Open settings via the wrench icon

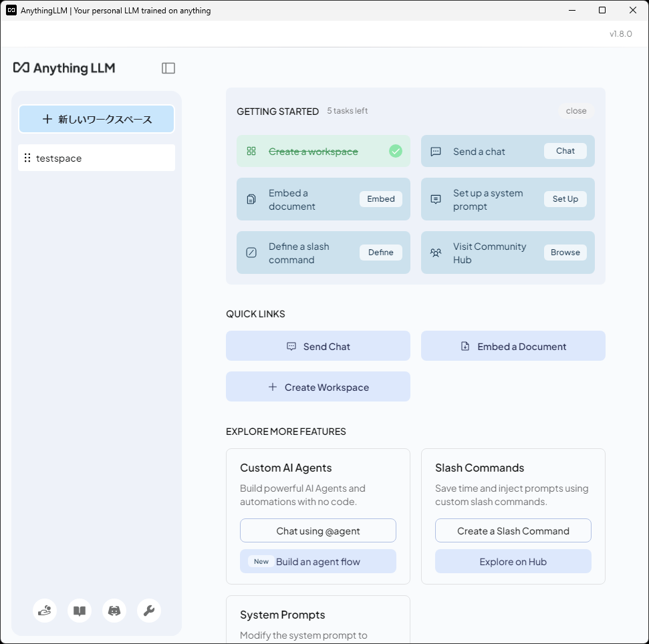[x=149, y=611]
